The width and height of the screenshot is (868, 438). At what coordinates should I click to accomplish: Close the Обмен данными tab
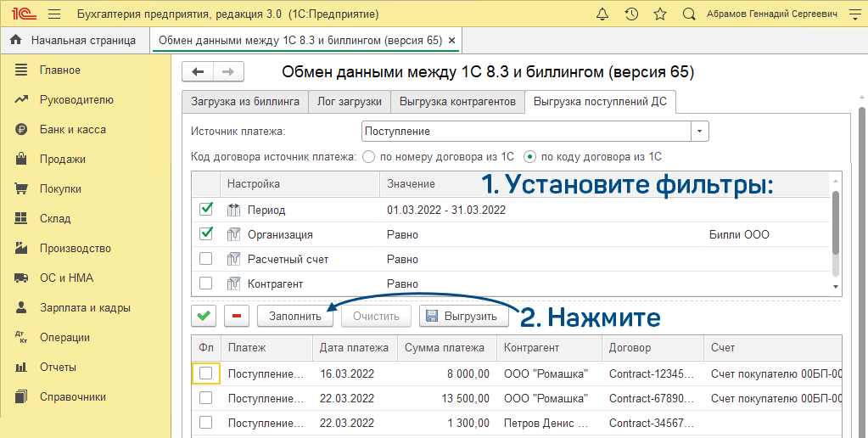(x=451, y=41)
